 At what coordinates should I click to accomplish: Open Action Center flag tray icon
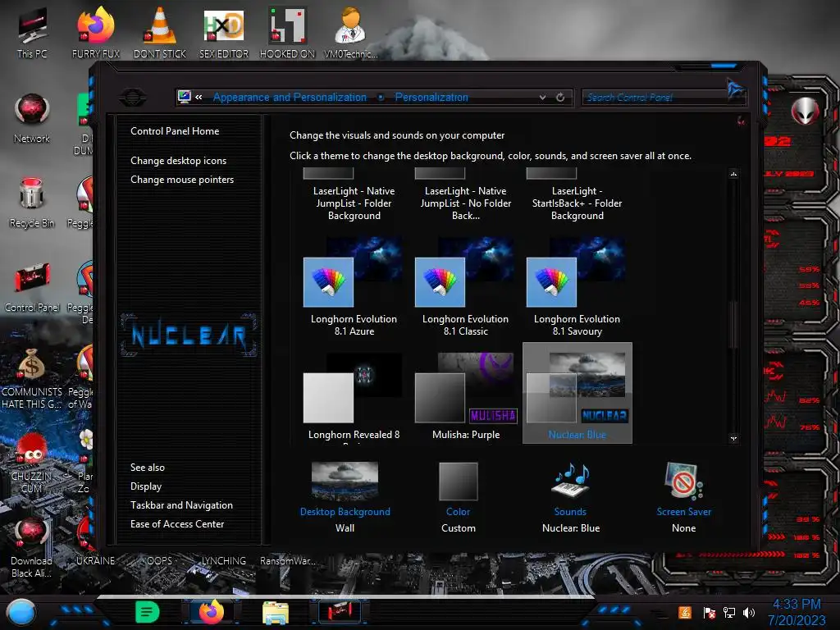coord(709,612)
